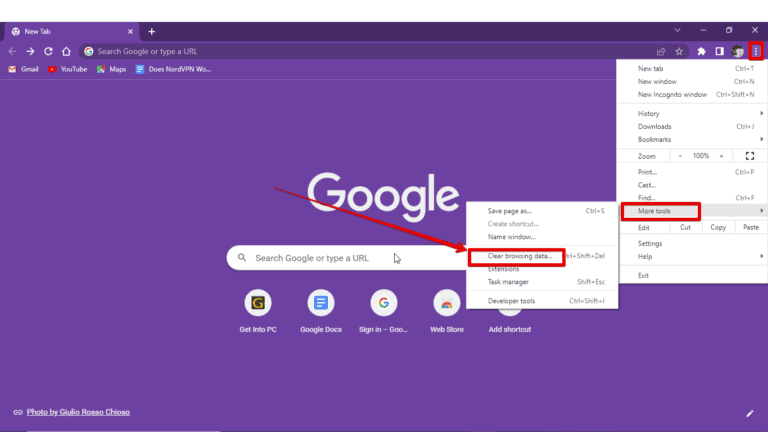This screenshot has height=432, width=768.
Task: Toggle the side panel icon
Action: [719, 51]
